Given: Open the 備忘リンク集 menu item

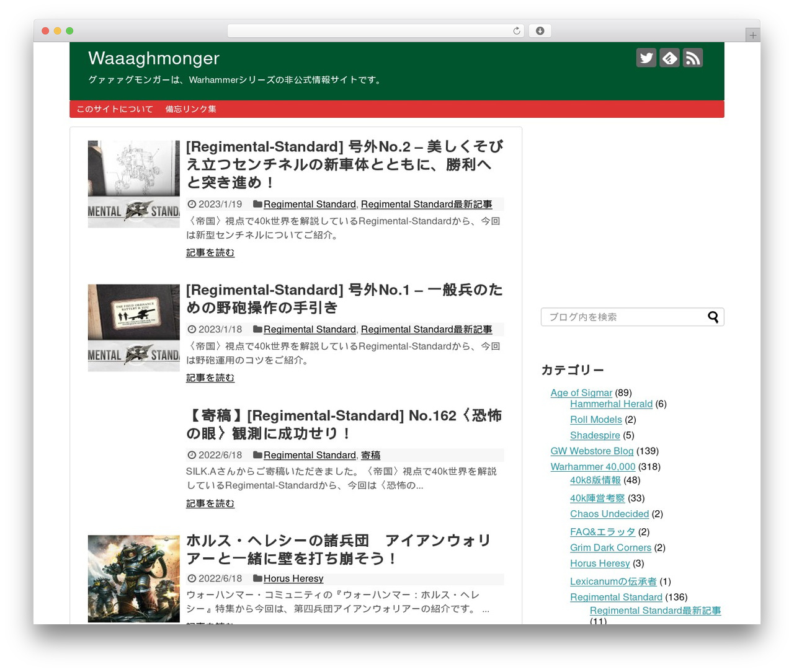Looking at the screenshot, I should pyautogui.click(x=191, y=109).
